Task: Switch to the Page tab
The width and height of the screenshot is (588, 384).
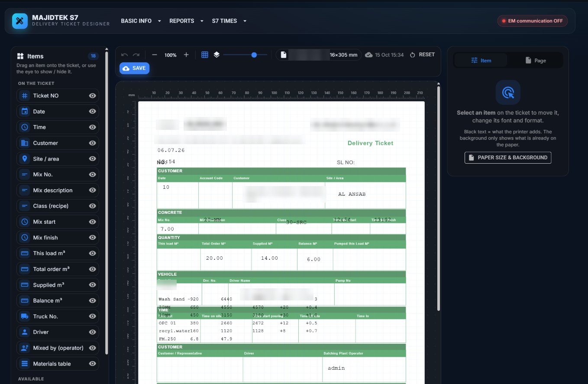Action: pyautogui.click(x=535, y=61)
